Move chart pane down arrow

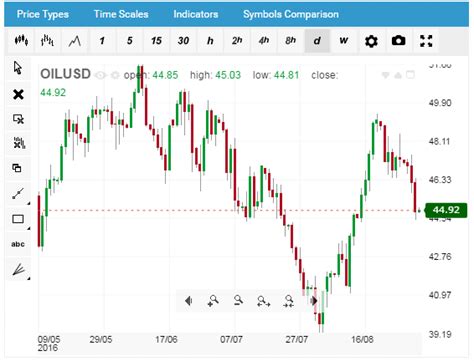tap(385, 75)
